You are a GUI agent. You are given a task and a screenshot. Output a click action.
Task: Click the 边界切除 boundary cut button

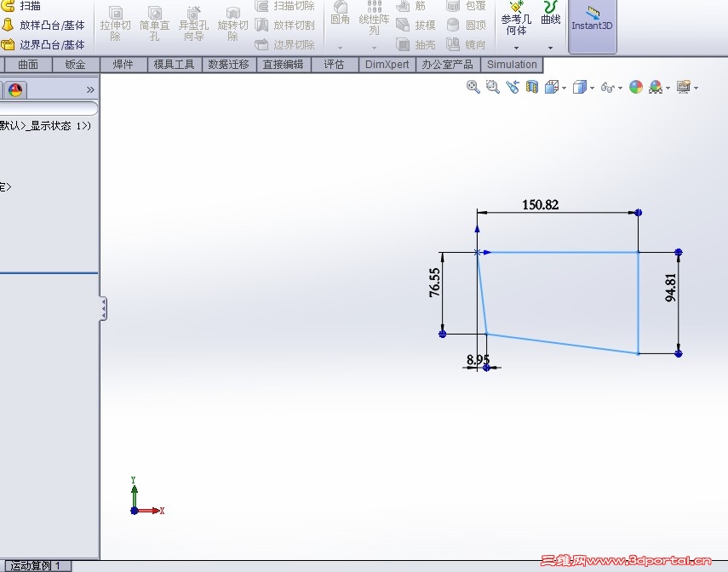tap(285, 44)
